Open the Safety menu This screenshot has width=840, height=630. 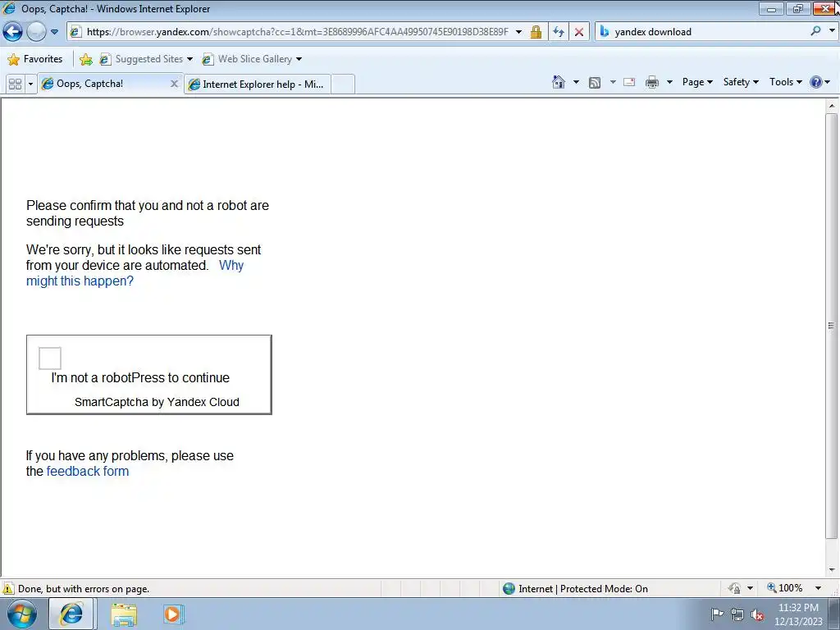[x=741, y=82]
